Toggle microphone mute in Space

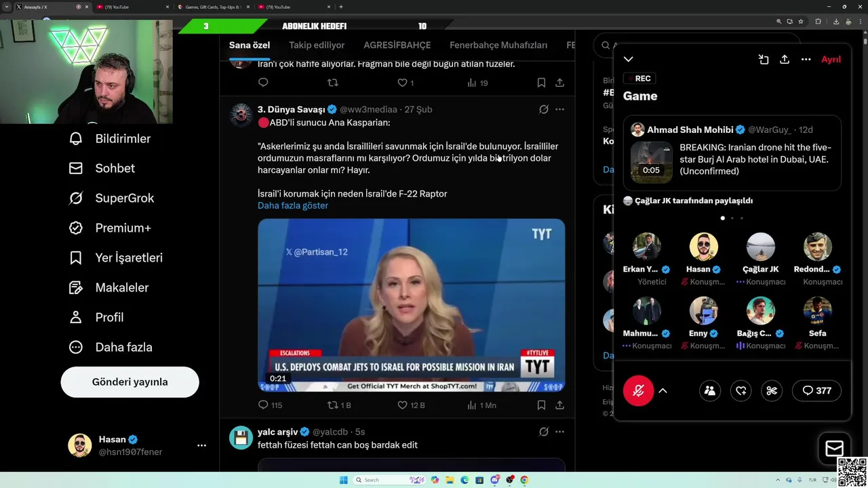638,390
